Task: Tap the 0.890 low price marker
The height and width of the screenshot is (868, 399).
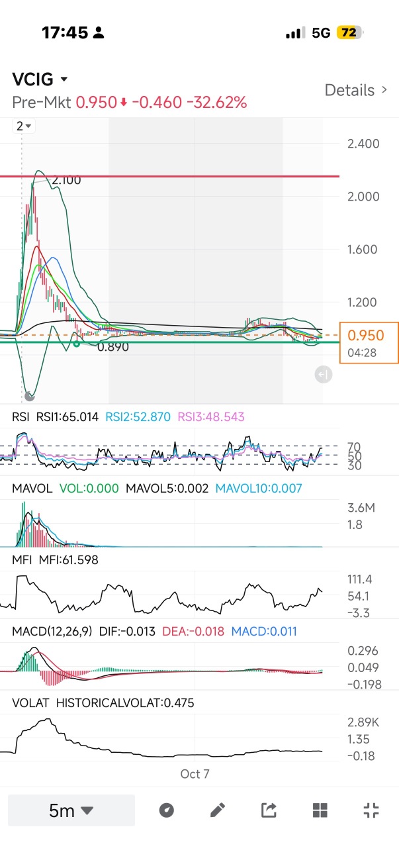Action: [x=113, y=346]
